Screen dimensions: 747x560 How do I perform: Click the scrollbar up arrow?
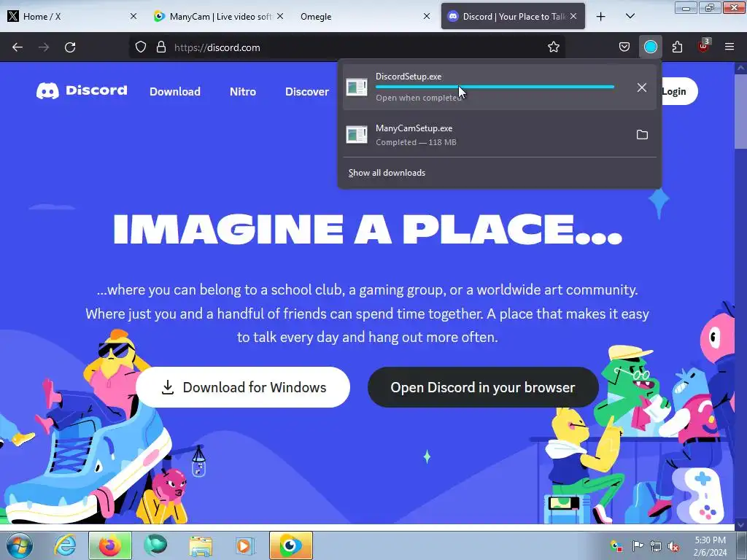pyautogui.click(x=740, y=68)
